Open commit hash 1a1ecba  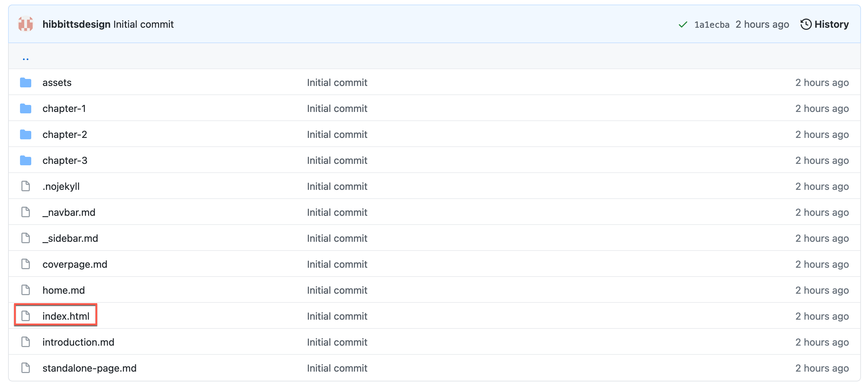(x=711, y=25)
